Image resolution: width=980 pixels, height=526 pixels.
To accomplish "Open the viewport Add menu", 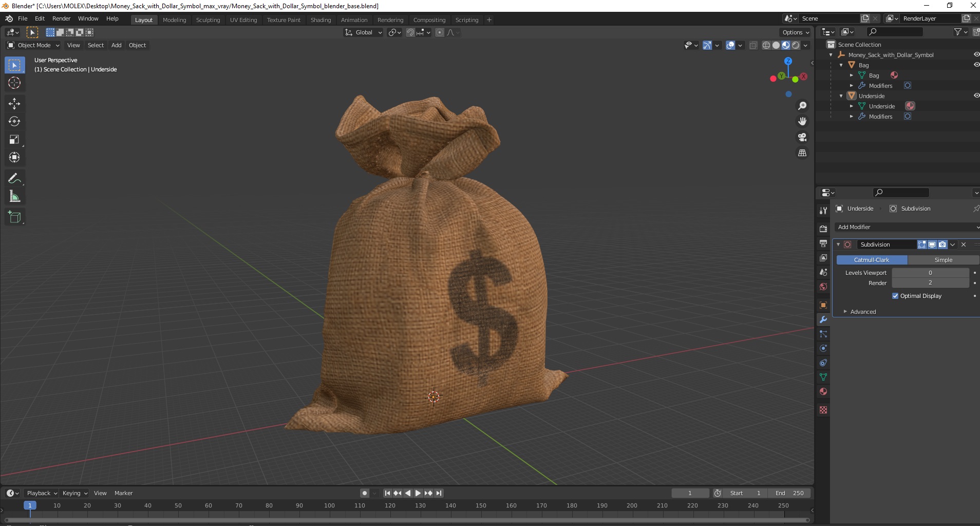I will 117,45.
